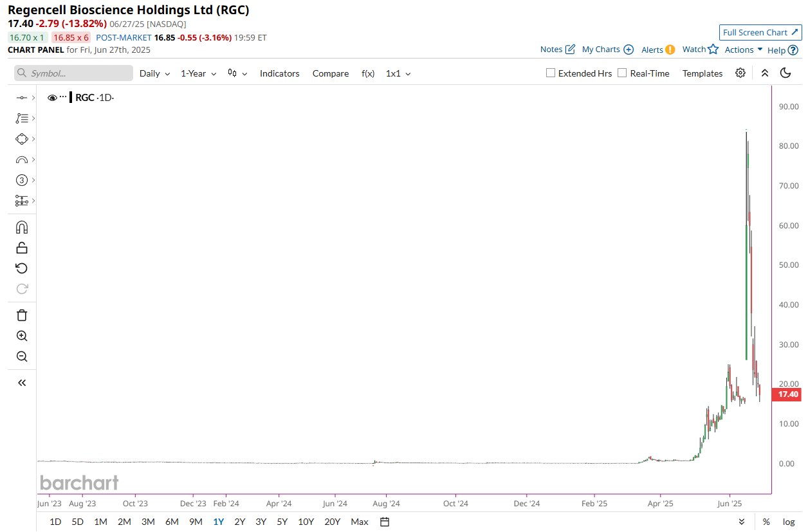Expand the shapes tool options arrow
Viewport: 808px width, 532px height.
[x=33, y=139]
